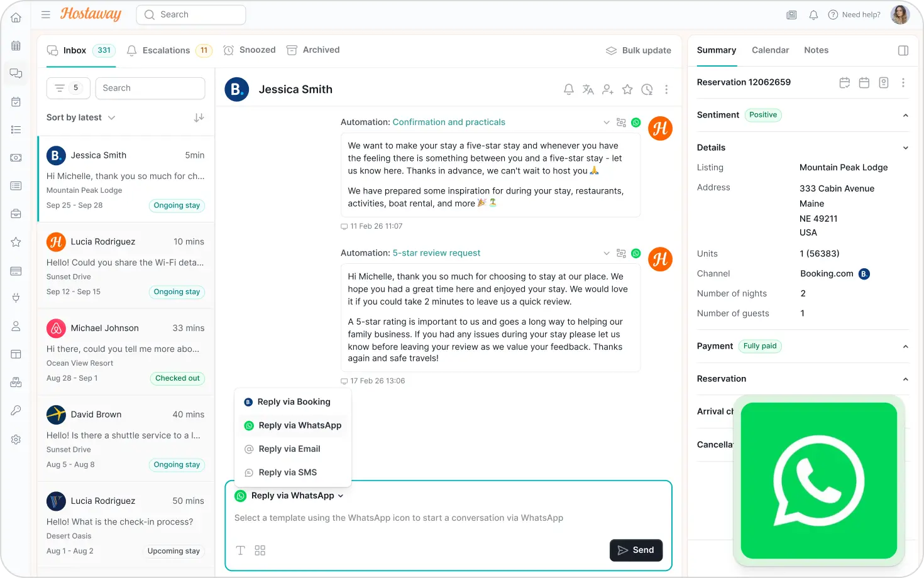Image resolution: width=924 pixels, height=578 pixels.
Task: Select Reply via SMS option
Action: coord(293,472)
